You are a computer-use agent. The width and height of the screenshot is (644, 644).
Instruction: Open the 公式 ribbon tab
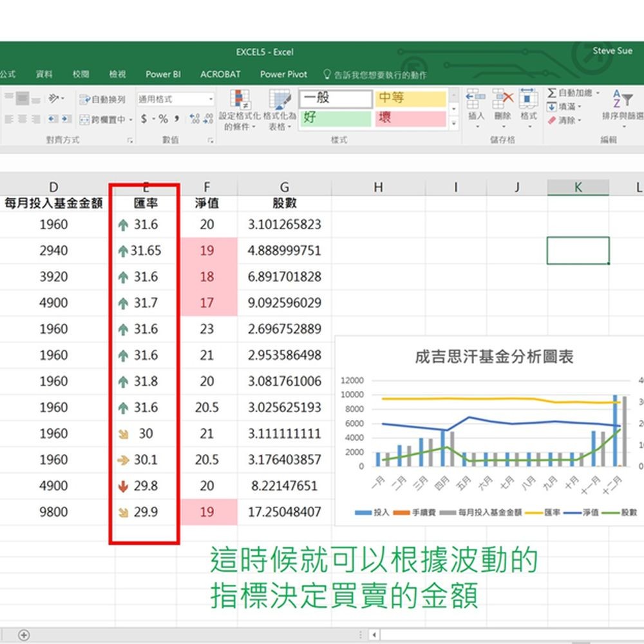point(7,74)
